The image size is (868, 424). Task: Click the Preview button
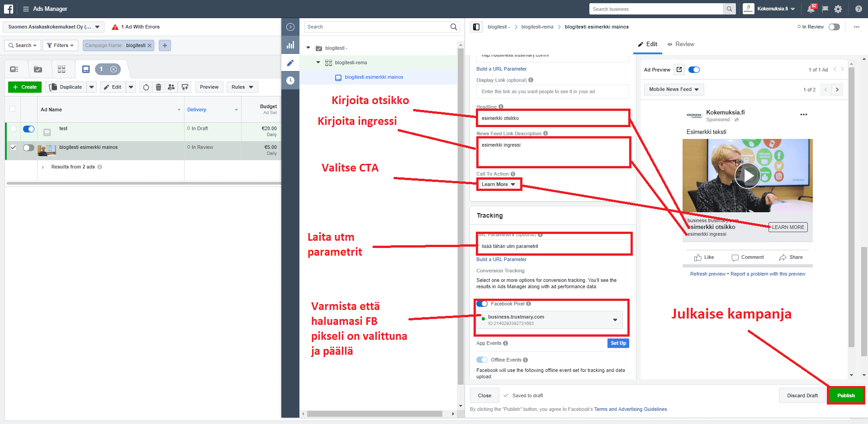point(209,87)
